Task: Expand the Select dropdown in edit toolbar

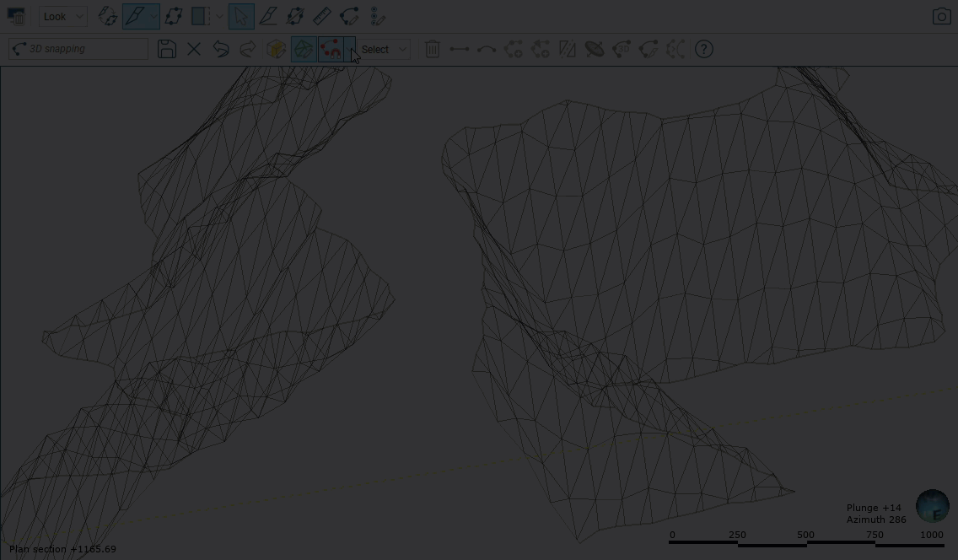Action: pyautogui.click(x=385, y=49)
